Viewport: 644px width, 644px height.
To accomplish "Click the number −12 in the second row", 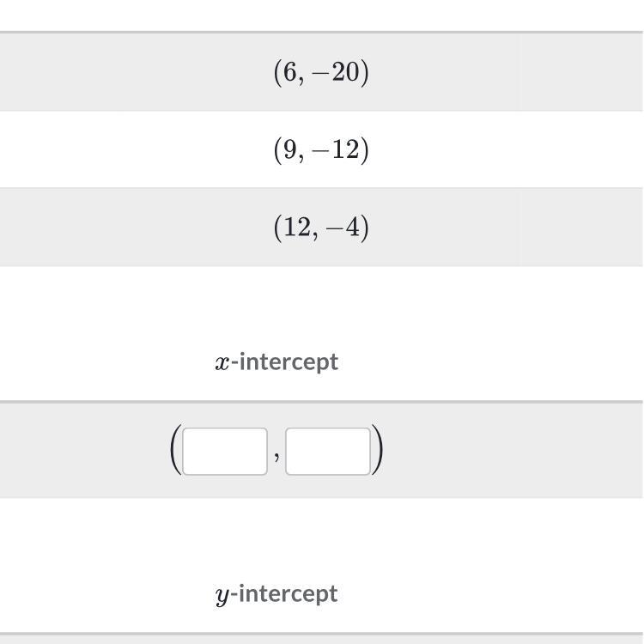I will pos(337,150).
